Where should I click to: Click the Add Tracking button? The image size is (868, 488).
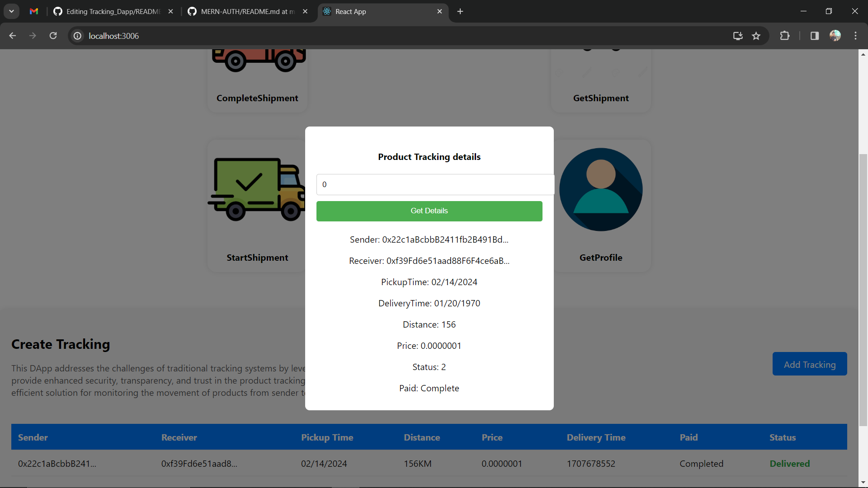[809, 364]
